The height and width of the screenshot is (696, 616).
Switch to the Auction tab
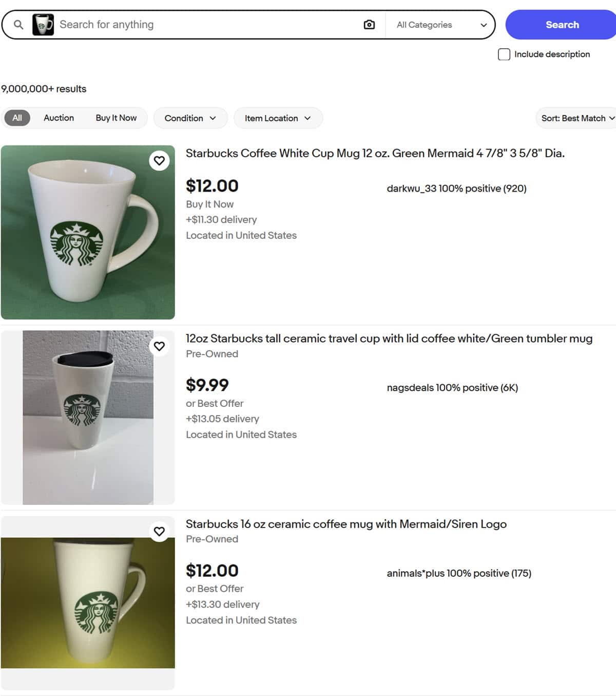coord(59,118)
